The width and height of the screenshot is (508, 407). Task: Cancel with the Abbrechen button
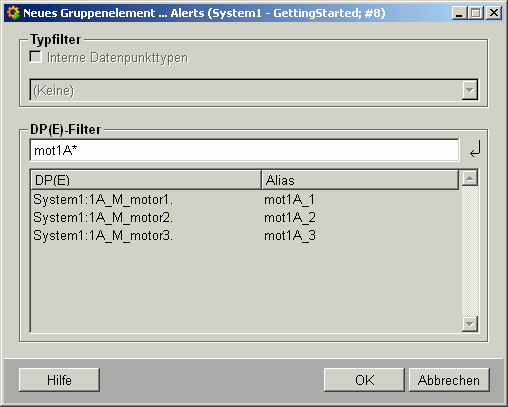click(449, 380)
